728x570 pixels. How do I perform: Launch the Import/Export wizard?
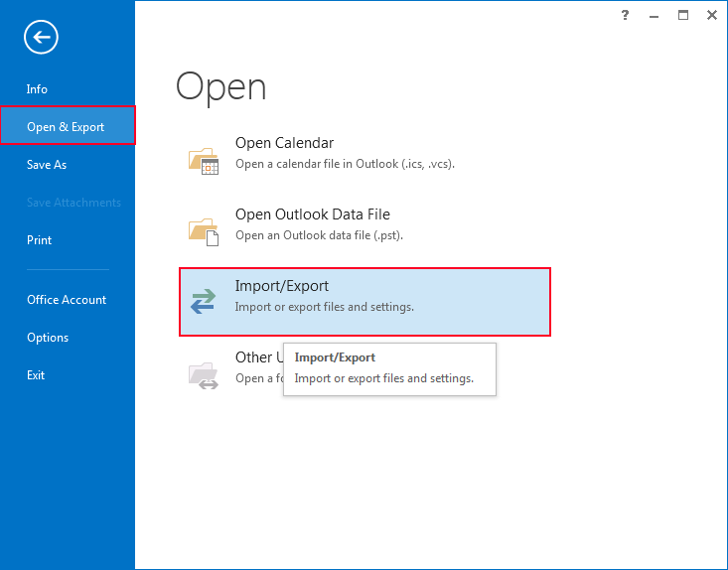click(x=364, y=302)
